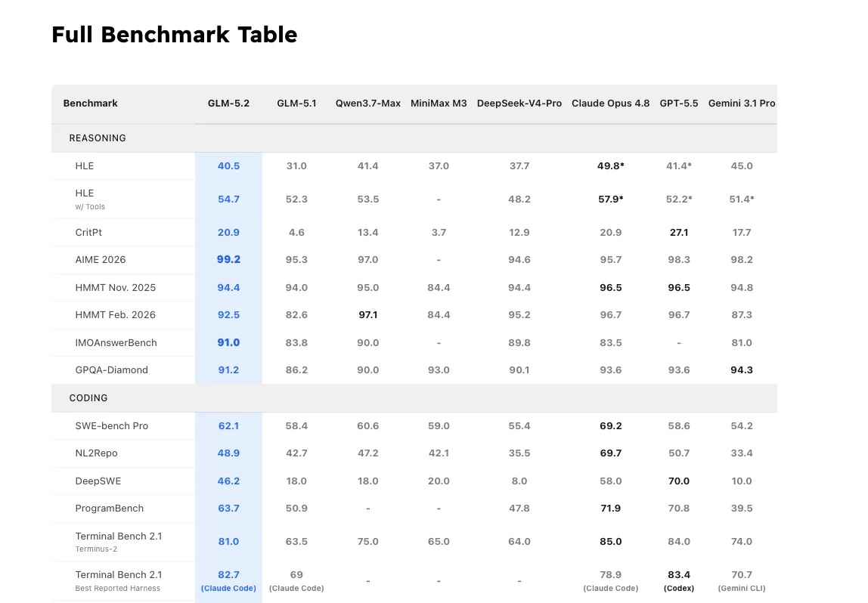Screen dimensions: 868x603
Task: Click the SWE-bench Pro row label
Action: pyautogui.click(x=111, y=426)
